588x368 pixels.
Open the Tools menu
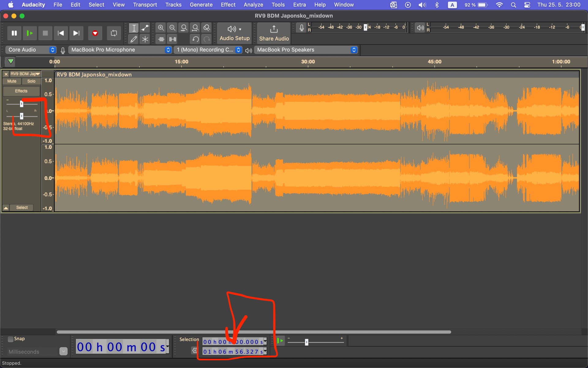coord(278,5)
